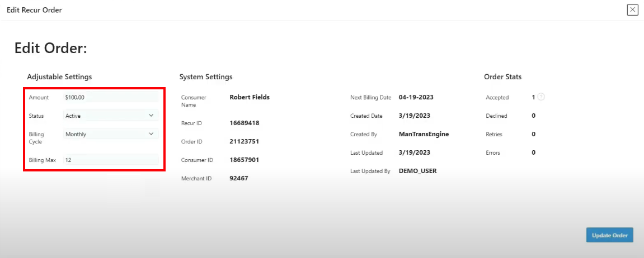Click the Merchant ID value 92467
This screenshot has width=644, height=258.
point(239,178)
